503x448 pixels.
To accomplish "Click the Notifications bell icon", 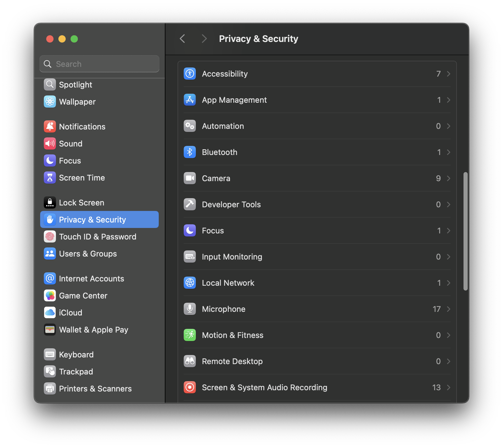I will click(50, 127).
